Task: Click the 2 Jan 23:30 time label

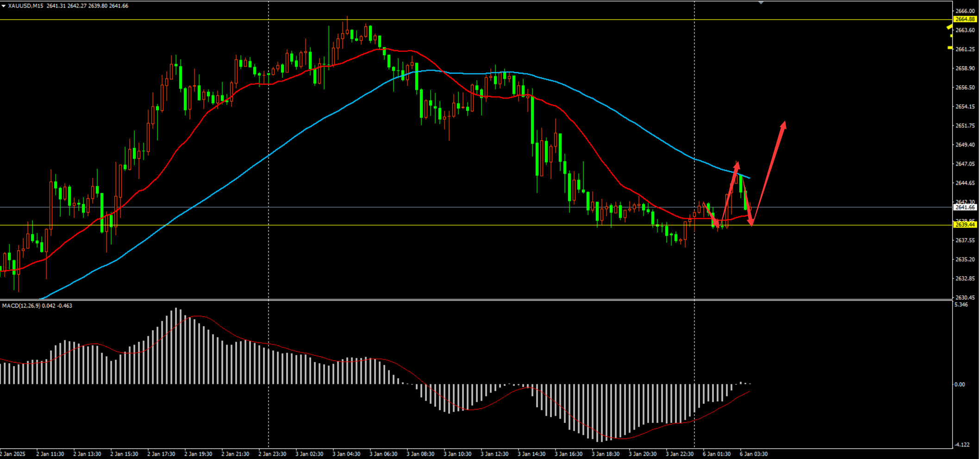Action: [x=272, y=454]
